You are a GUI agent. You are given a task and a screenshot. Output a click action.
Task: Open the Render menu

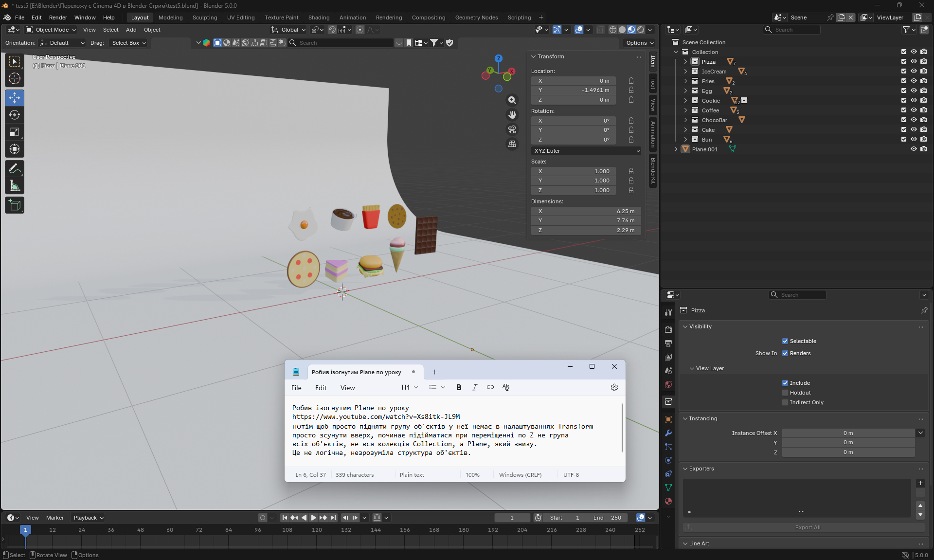pyautogui.click(x=58, y=18)
